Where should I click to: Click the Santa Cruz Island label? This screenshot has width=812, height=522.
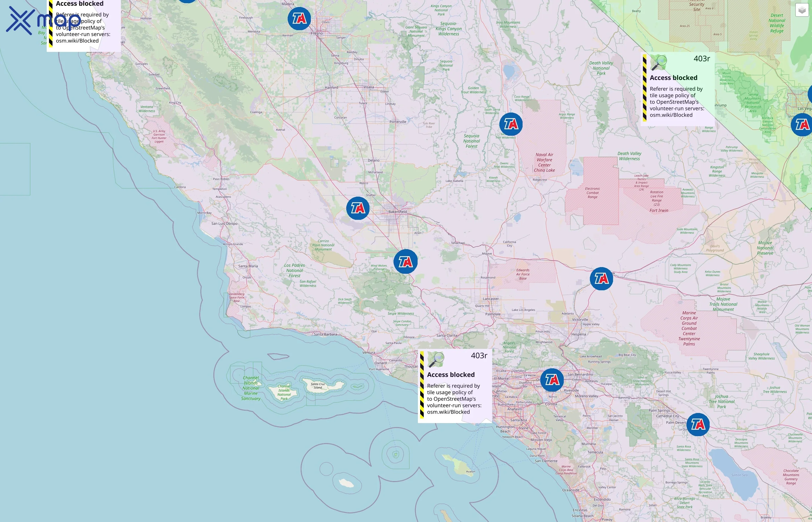point(318,386)
